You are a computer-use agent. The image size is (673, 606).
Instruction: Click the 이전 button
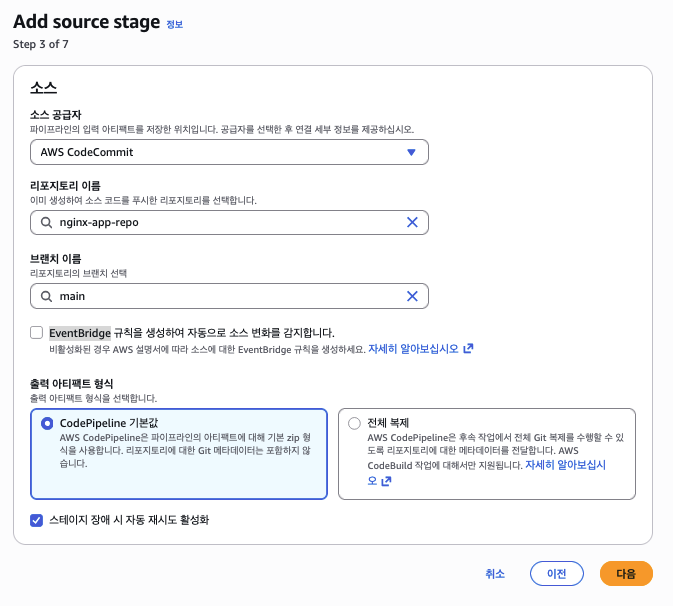point(556,573)
